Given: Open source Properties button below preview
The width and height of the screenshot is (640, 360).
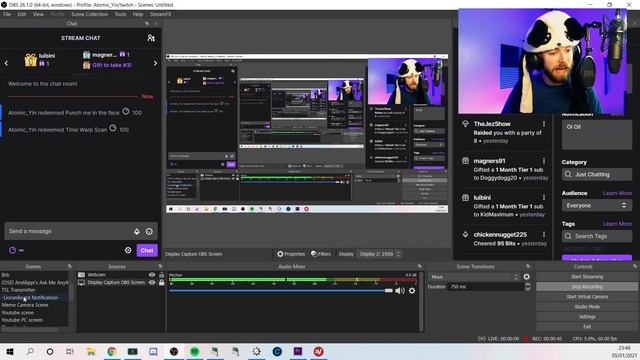Looking at the screenshot, I should coord(291,254).
